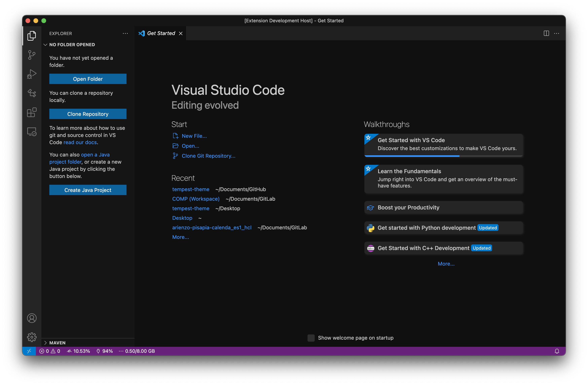Open the Extensions view
The width and height of the screenshot is (588, 385).
[x=32, y=112]
